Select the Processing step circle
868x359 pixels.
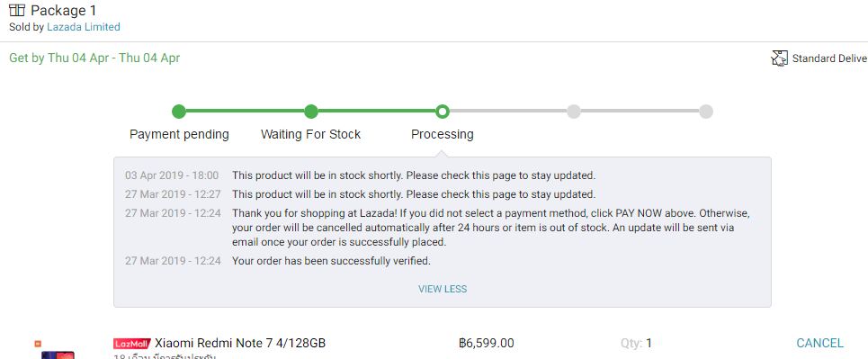point(442,112)
